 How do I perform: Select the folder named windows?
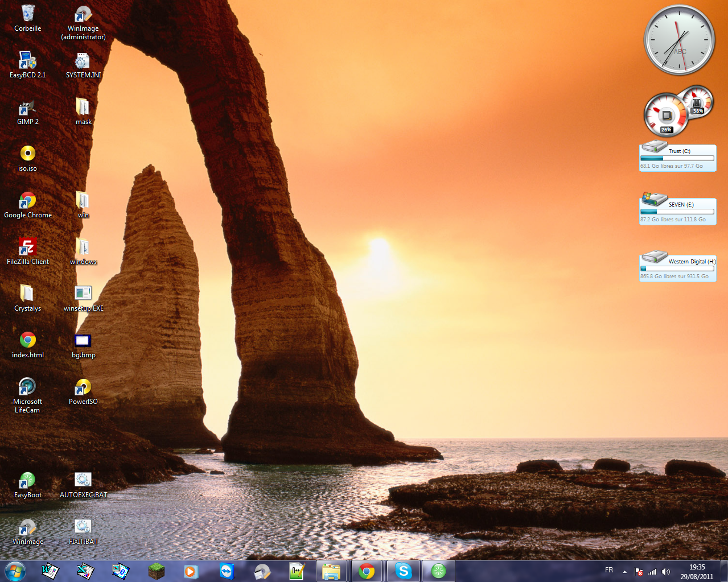click(x=83, y=251)
